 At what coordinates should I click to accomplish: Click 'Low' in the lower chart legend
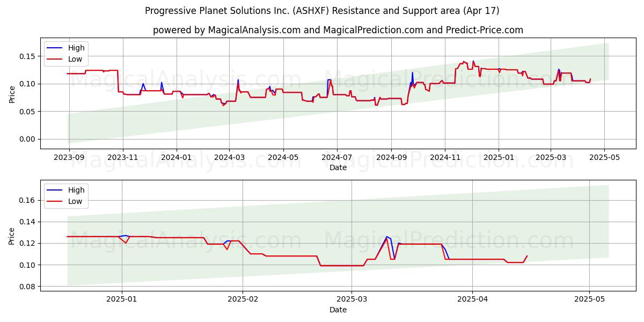pyautogui.click(x=75, y=202)
